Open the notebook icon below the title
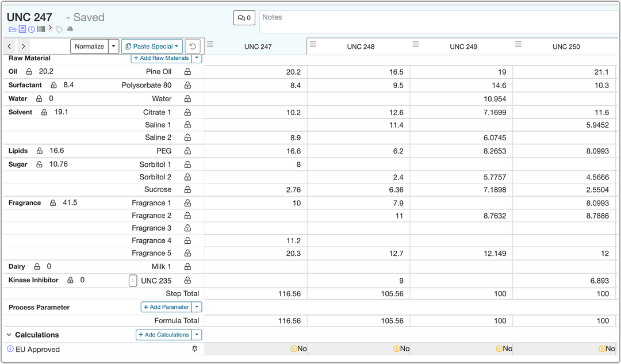 coord(22,29)
